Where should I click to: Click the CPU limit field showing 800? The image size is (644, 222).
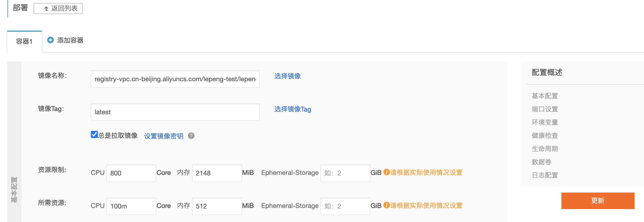pos(131,173)
